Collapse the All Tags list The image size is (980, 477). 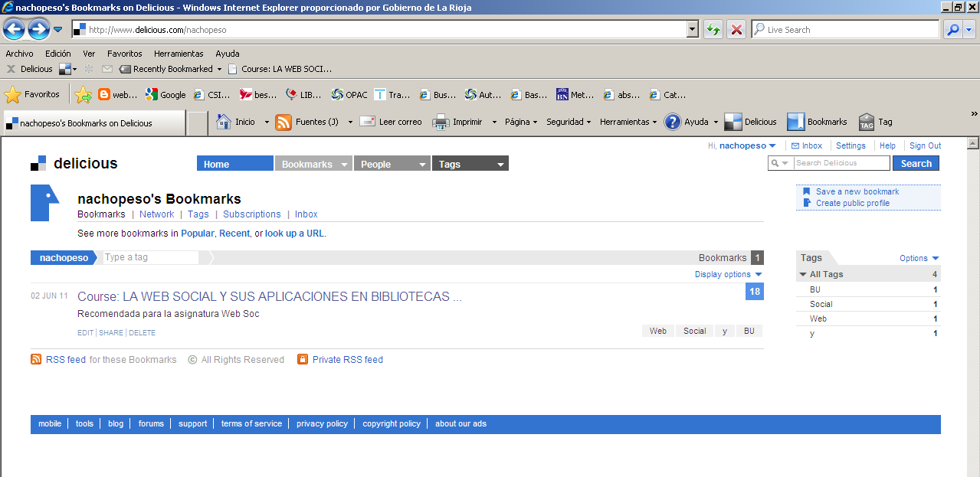[x=803, y=274]
